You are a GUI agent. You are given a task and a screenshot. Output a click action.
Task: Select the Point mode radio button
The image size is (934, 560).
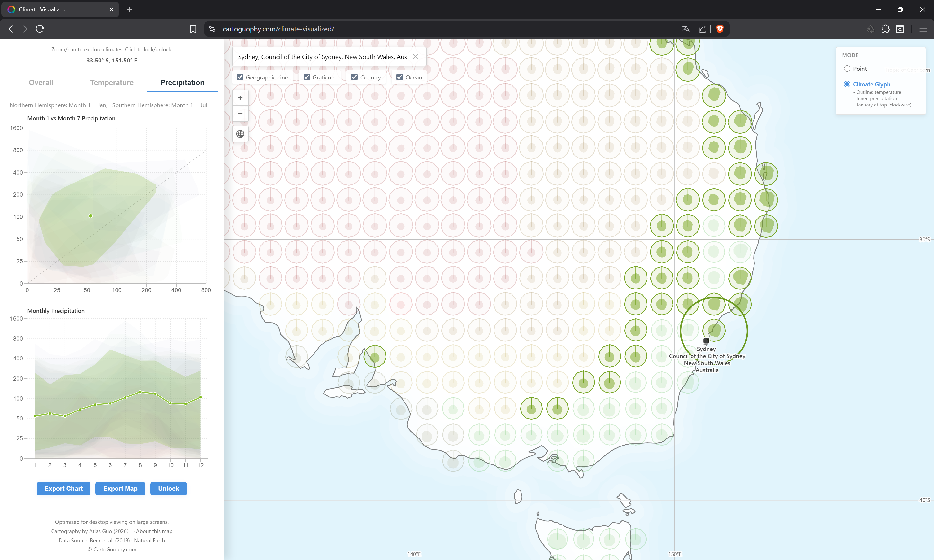tap(848, 68)
